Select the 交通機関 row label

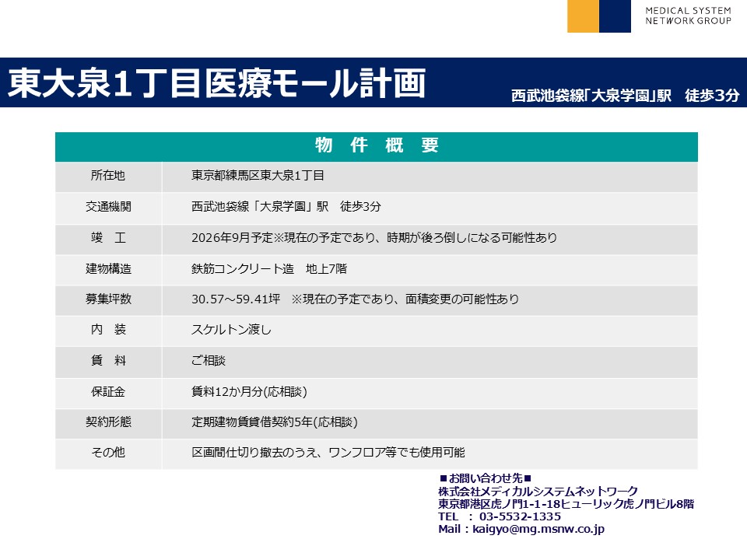click(108, 207)
